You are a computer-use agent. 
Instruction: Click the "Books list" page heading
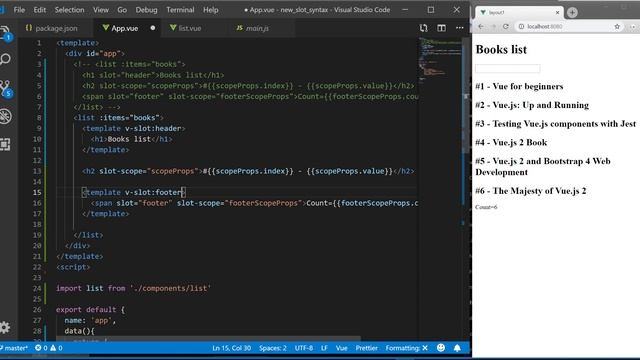coord(501,50)
